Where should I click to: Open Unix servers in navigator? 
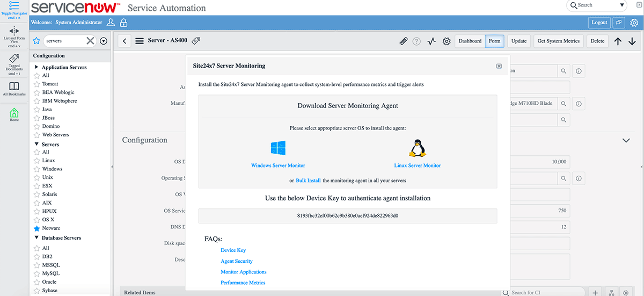pyautogui.click(x=48, y=177)
